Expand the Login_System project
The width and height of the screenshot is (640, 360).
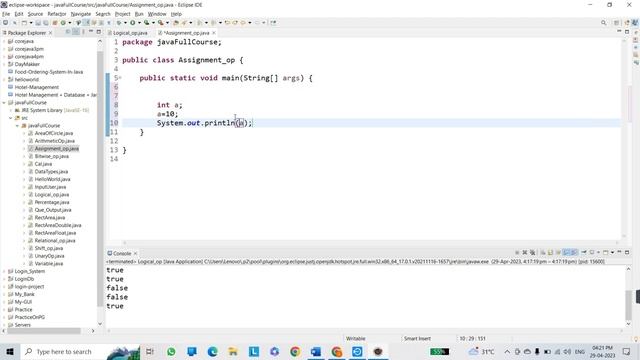4,271
